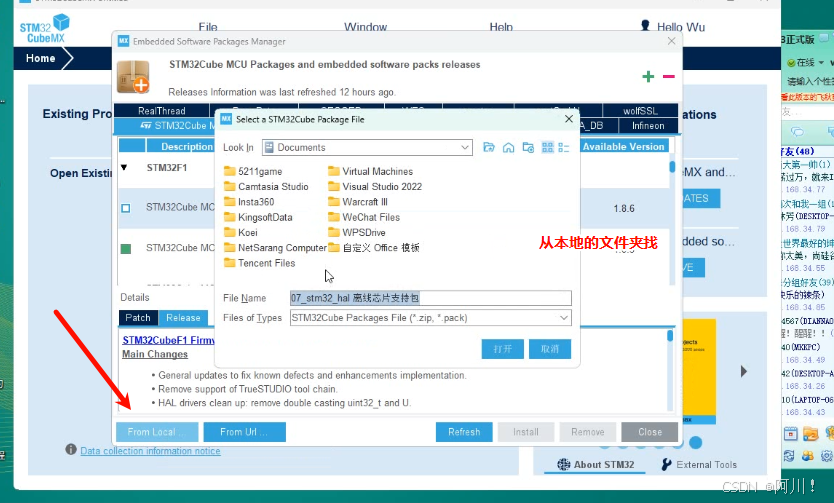The height and width of the screenshot is (503, 834).
Task: Open the STM32CubeF1 Firmware link in details
Action: click(x=169, y=340)
